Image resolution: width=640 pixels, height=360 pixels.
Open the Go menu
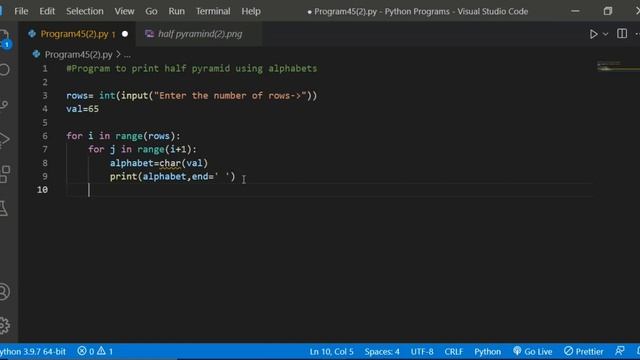point(151,11)
